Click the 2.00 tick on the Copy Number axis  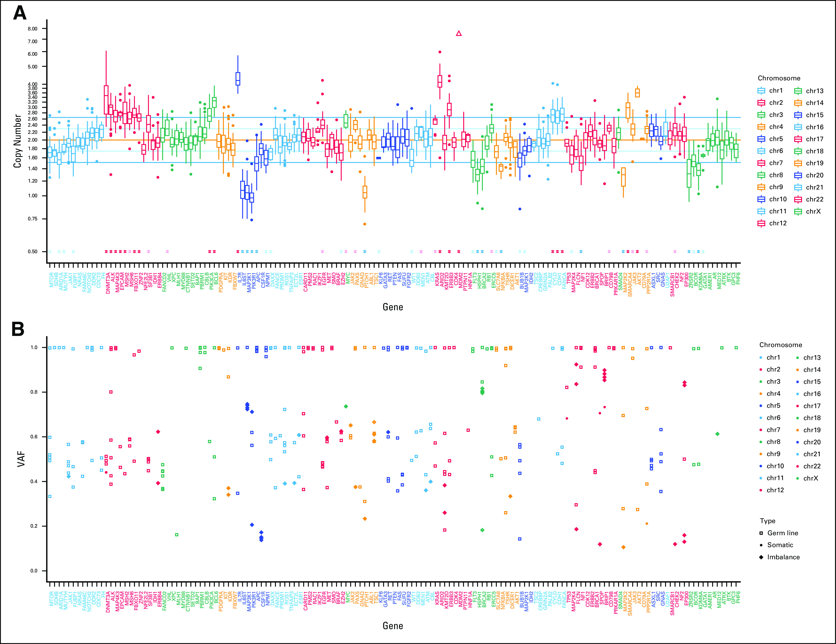33,140
